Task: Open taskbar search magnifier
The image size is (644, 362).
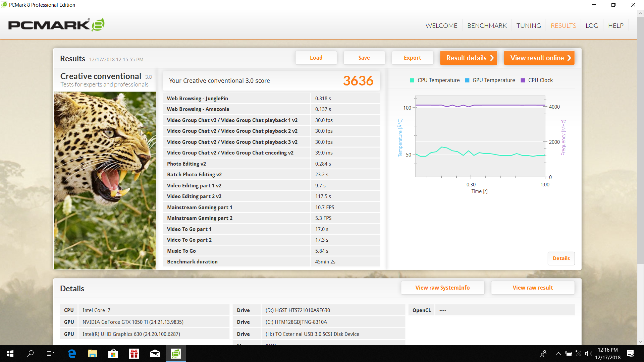Action: [x=30, y=354]
